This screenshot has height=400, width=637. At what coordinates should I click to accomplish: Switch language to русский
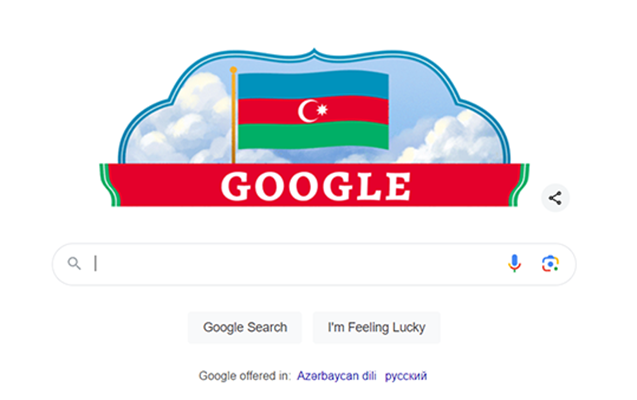[x=406, y=376]
